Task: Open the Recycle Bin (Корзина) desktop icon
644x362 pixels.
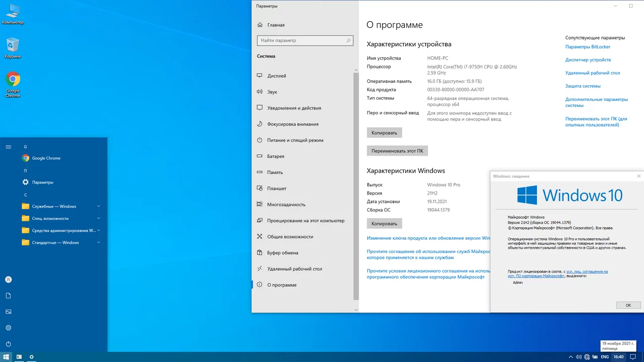Action: 13,48
